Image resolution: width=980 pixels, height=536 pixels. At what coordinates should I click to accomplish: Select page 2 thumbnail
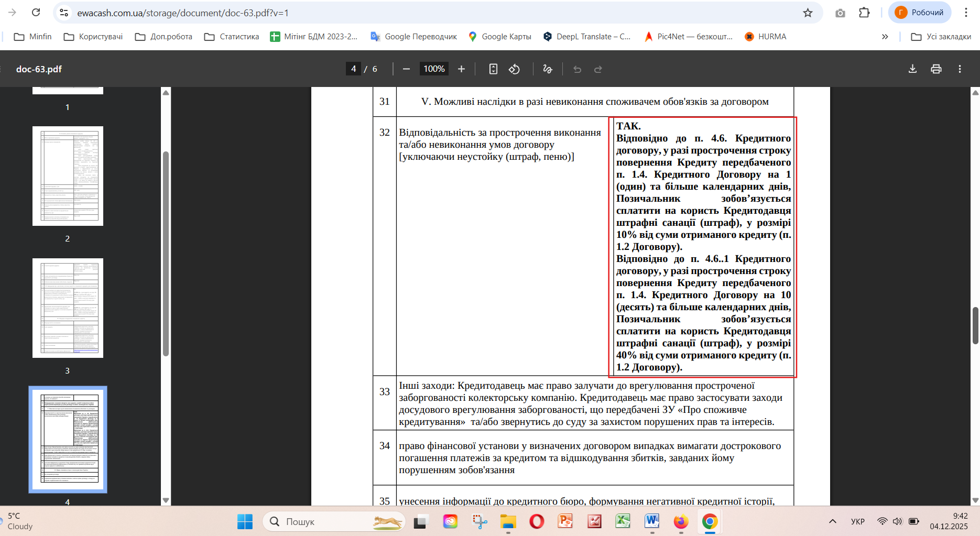(68, 176)
